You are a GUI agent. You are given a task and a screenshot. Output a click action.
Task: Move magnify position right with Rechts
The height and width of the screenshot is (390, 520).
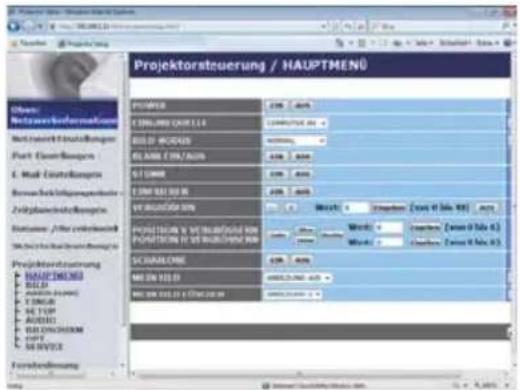332,235
